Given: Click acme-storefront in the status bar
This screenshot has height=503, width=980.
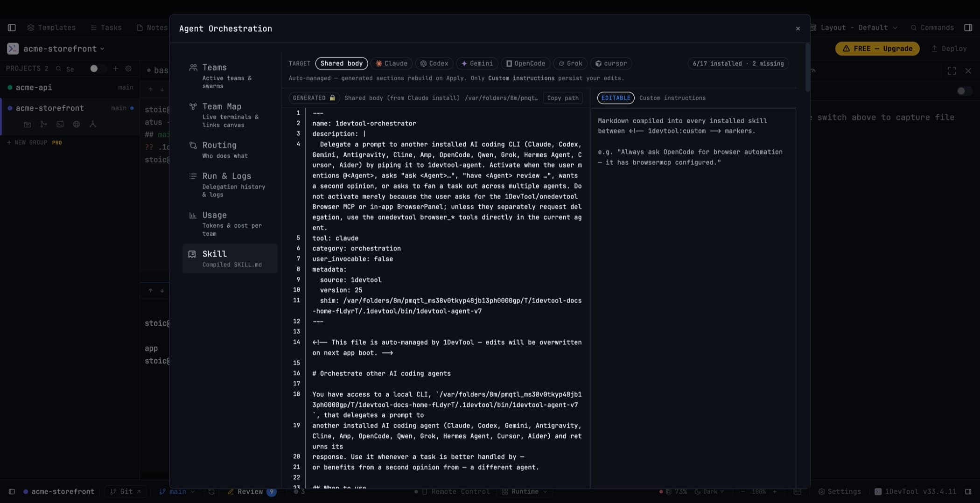Looking at the screenshot, I should click(59, 492).
